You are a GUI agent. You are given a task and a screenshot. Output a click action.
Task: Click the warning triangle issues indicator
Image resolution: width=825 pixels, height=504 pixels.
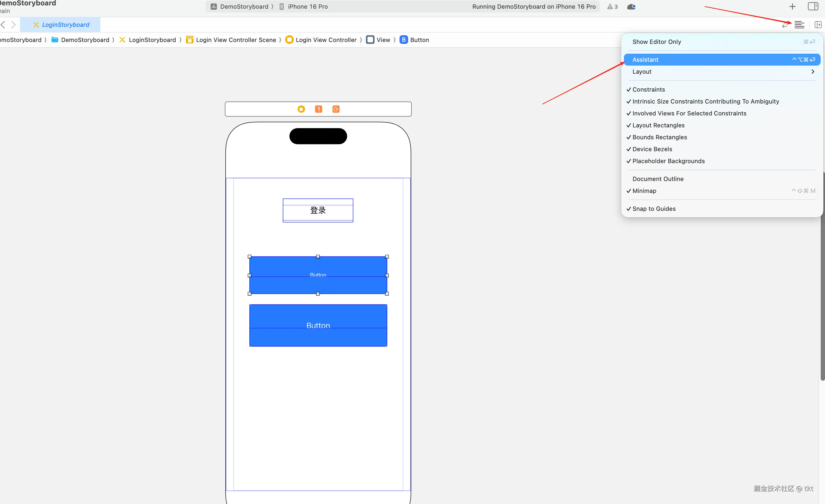612,7
